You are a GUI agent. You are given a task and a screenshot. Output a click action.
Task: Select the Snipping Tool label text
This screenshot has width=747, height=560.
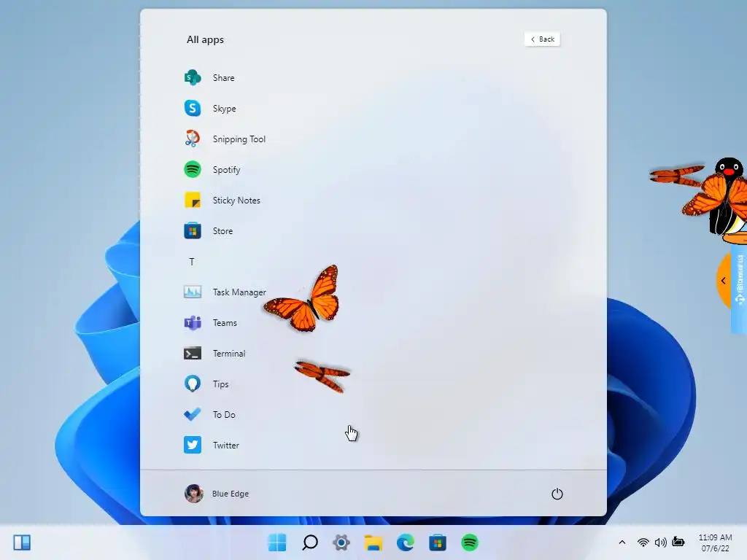[239, 139]
